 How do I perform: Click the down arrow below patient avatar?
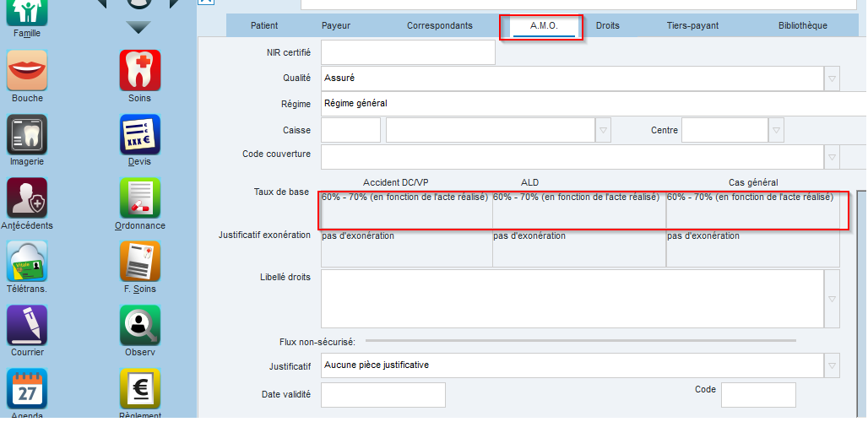[x=138, y=27]
